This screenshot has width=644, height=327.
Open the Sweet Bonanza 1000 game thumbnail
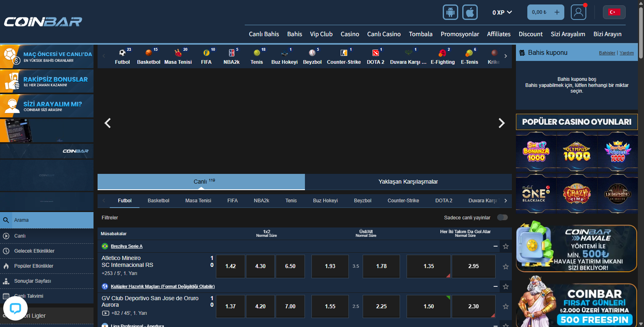pyautogui.click(x=536, y=152)
